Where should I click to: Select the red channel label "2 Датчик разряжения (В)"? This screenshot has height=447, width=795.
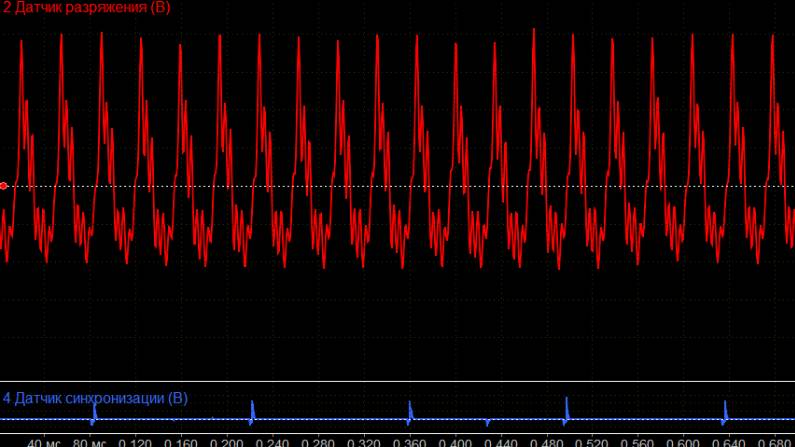click(x=87, y=8)
